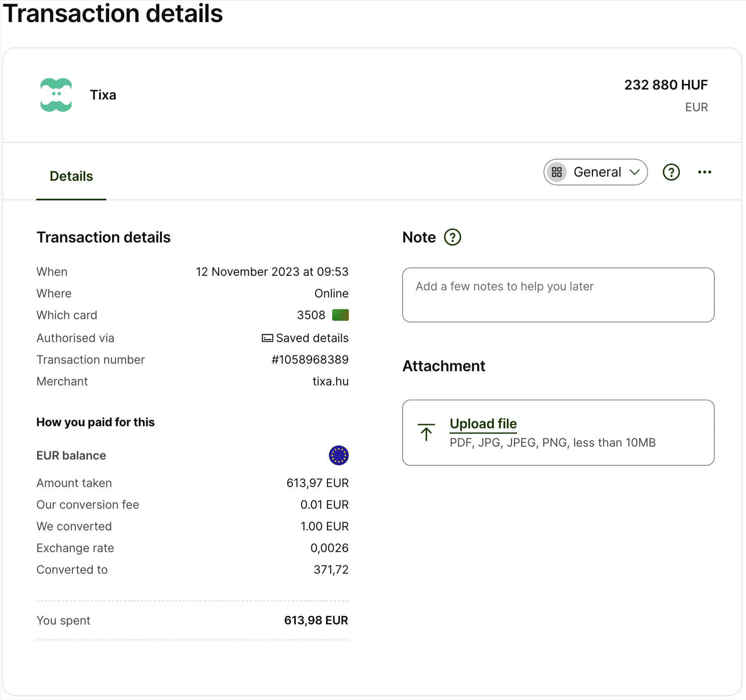
Task: Click inside the notes text field
Action: [558, 295]
